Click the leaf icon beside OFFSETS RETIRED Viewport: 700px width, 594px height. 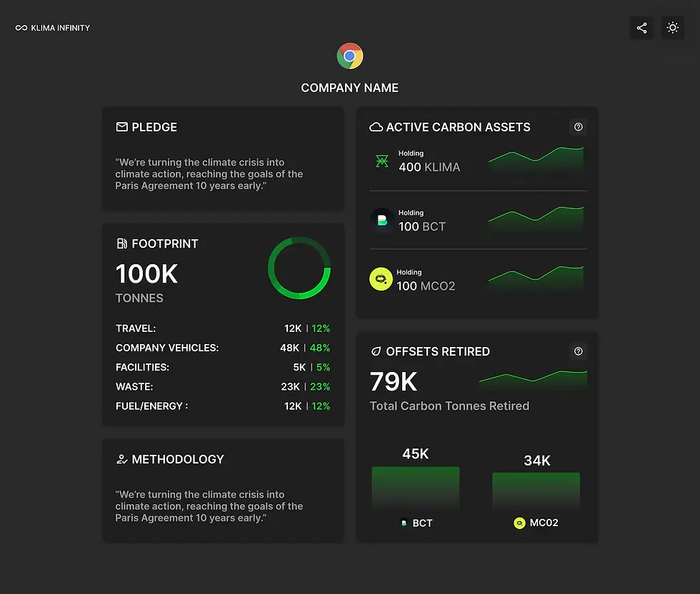[x=376, y=352]
